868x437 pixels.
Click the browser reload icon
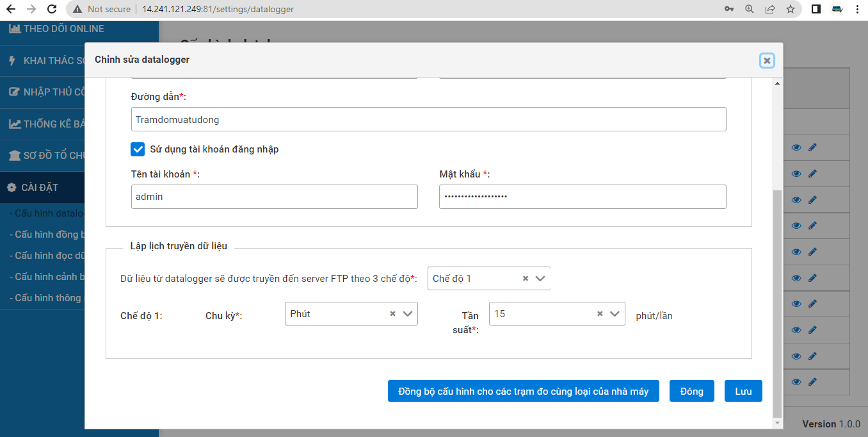coord(52,9)
